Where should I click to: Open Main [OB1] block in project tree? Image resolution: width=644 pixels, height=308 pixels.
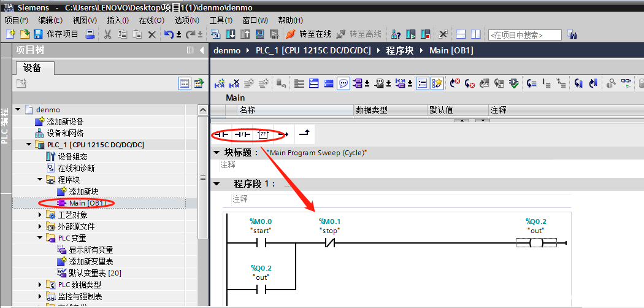click(86, 203)
